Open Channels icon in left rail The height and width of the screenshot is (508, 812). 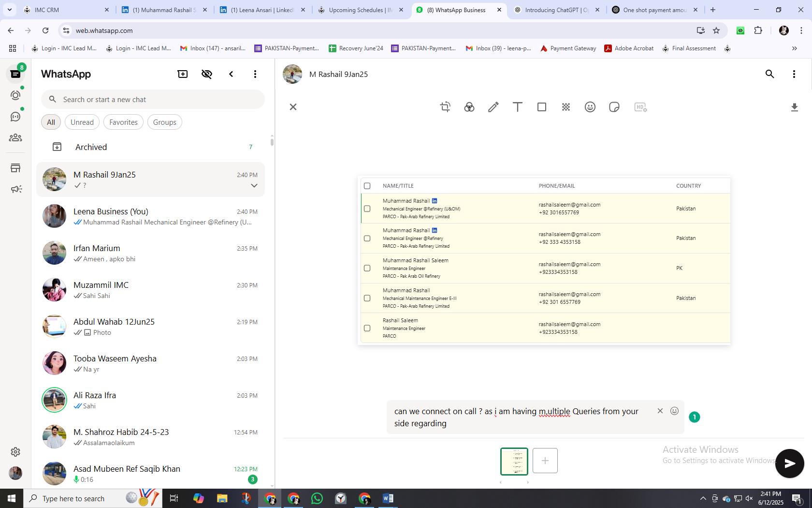pos(15,117)
